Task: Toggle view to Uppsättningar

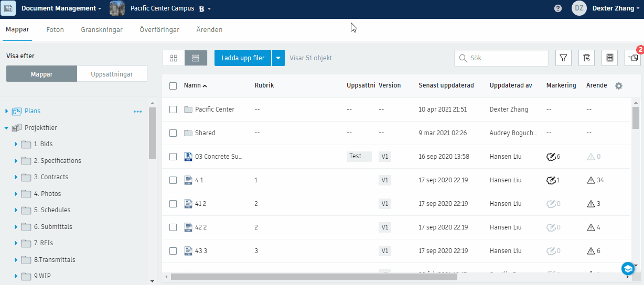Action: [x=112, y=74]
